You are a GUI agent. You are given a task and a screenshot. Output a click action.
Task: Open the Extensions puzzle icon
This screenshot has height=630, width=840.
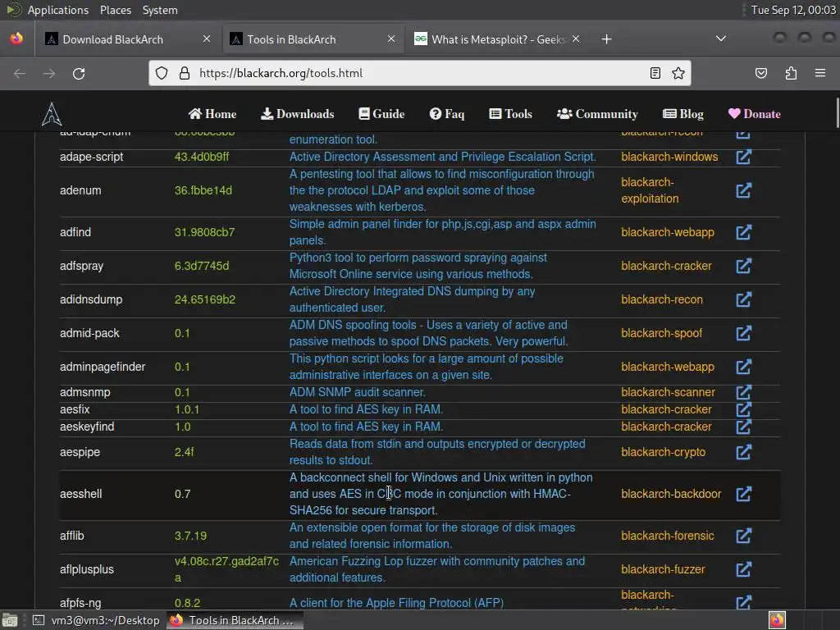pyautogui.click(x=791, y=73)
